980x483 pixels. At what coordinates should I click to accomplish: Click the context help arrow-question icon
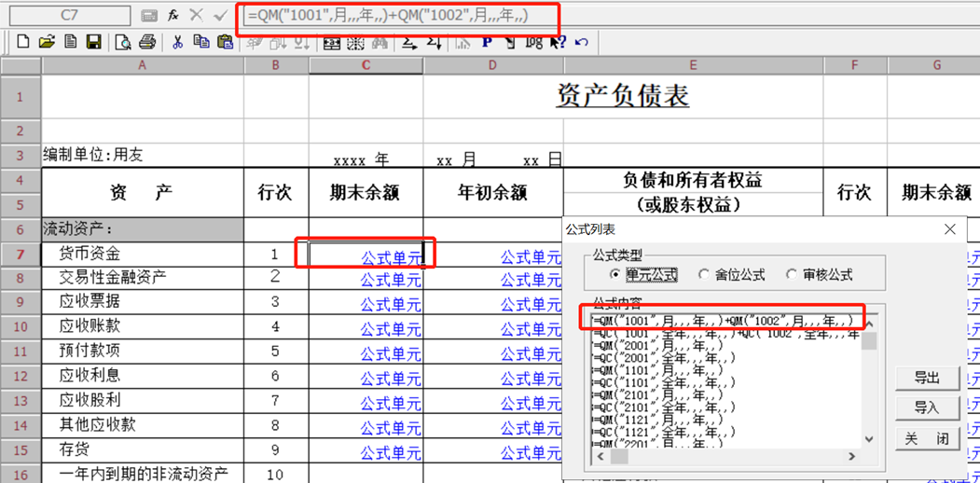[x=558, y=43]
